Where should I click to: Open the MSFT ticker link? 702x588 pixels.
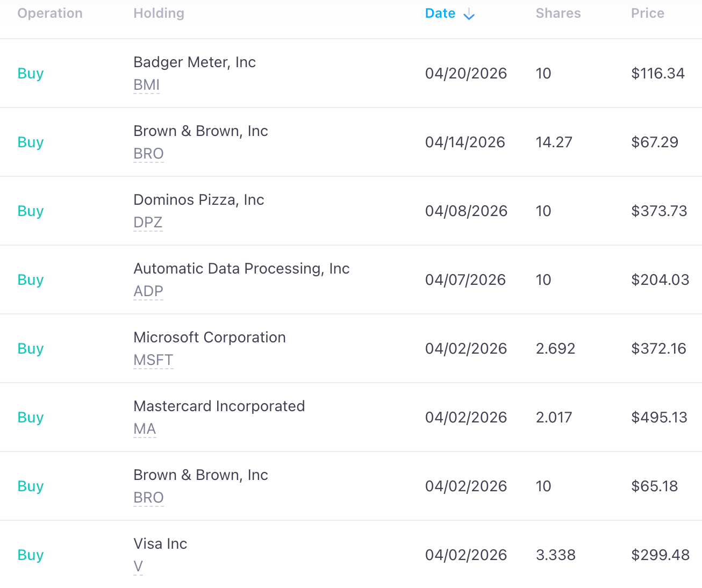point(153,360)
